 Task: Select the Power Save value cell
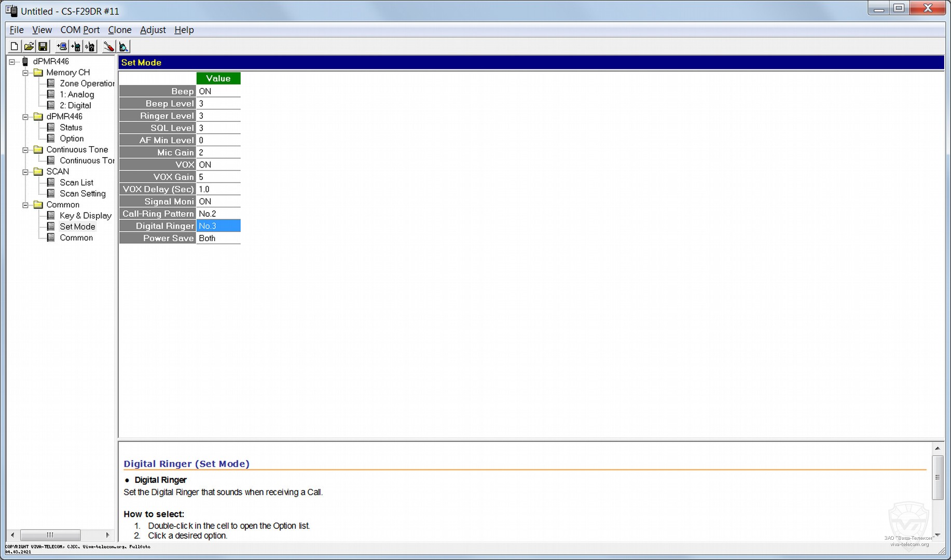[218, 239]
